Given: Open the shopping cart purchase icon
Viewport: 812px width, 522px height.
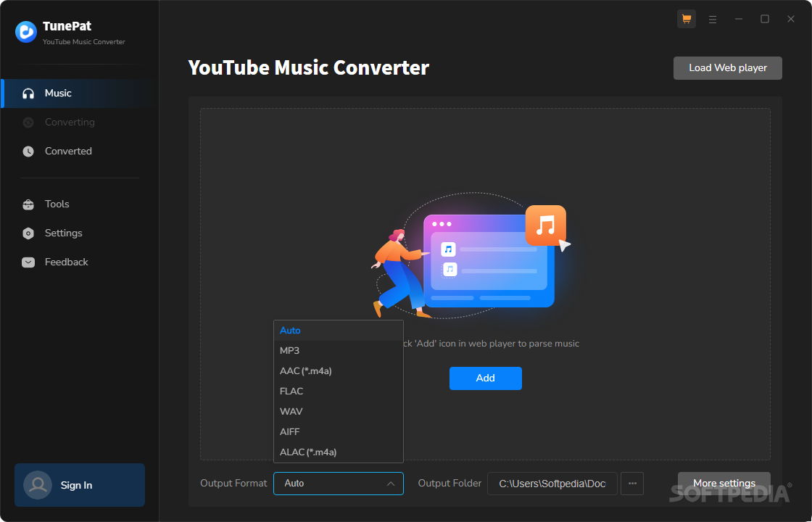Looking at the screenshot, I should 686,19.
